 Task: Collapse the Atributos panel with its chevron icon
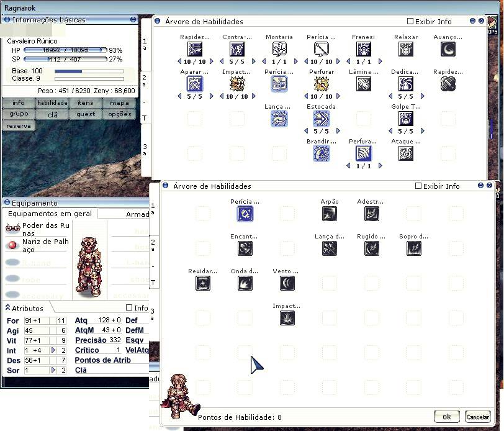tap(7, 307)
